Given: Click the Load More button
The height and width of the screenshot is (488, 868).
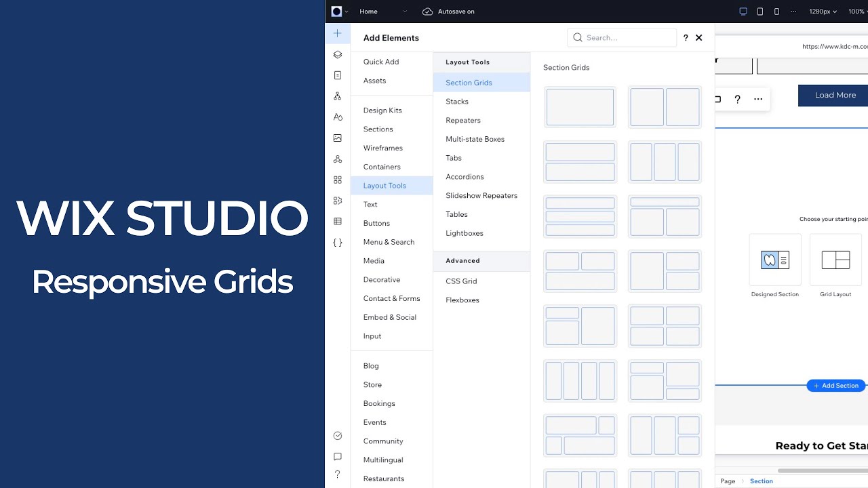Looking at the screenshot, I should click(833, 96).
